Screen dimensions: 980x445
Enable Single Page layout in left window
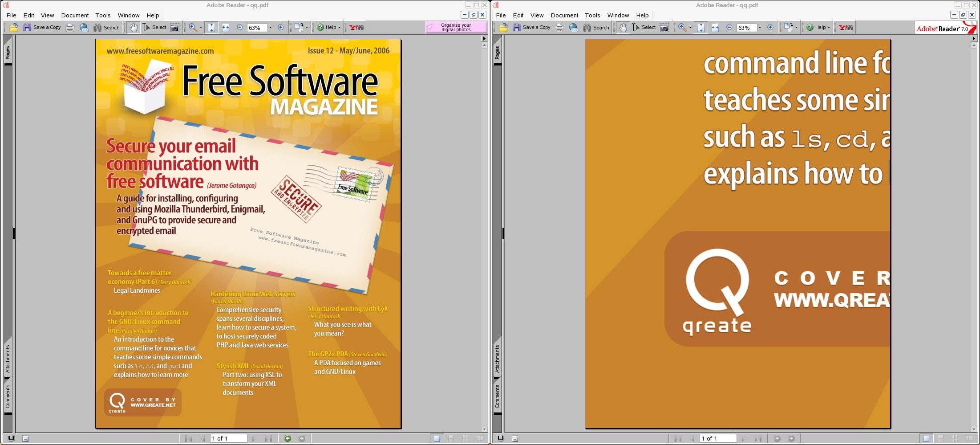(x=437, y=439)
